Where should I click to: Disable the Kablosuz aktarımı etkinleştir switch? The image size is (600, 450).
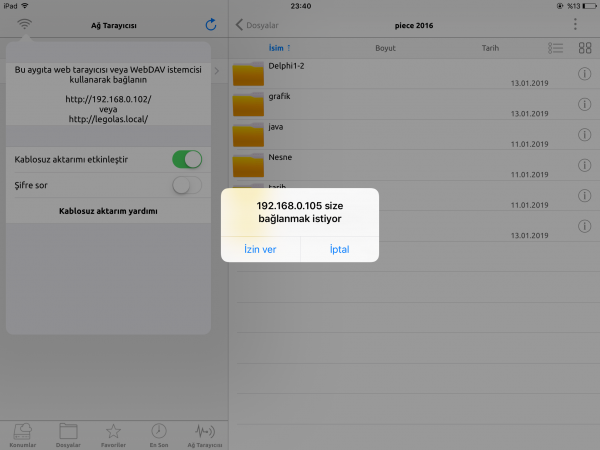[186, 159]
